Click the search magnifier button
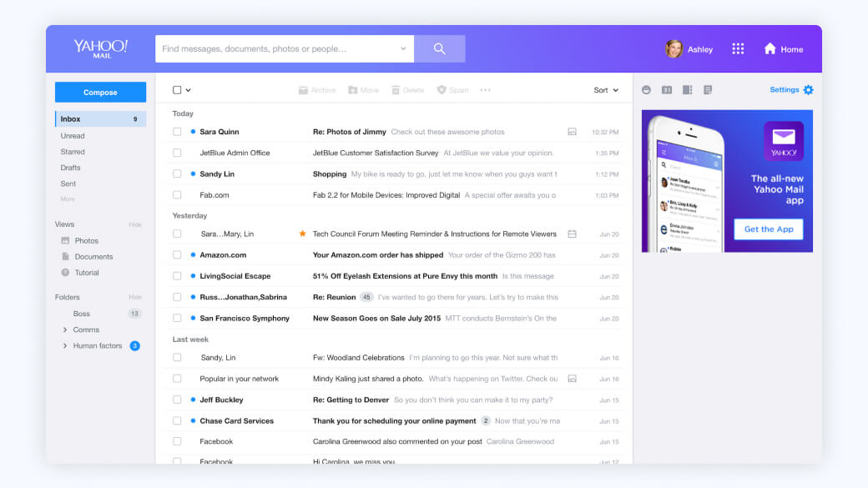The image size is (868, 488). click(x=440, y=48)
